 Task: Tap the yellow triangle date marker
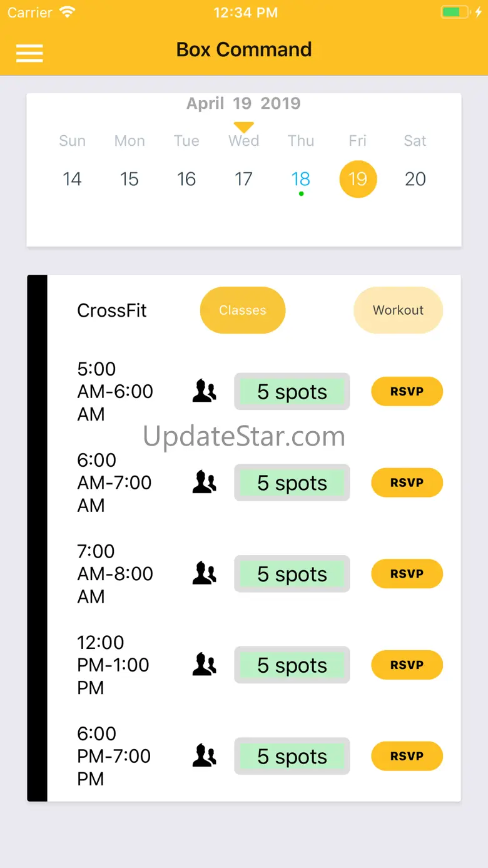pyautogui.click(x=243, y=127)
